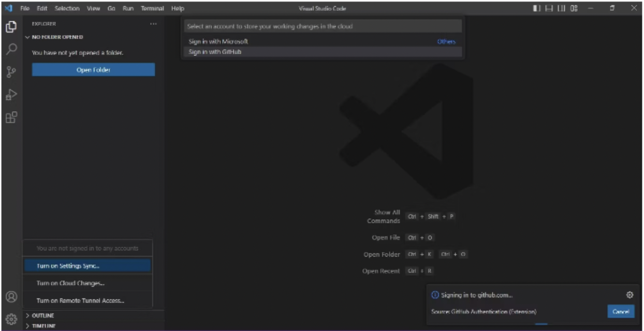Open the Go menu

pyautogui.click(x=111, y=8)
